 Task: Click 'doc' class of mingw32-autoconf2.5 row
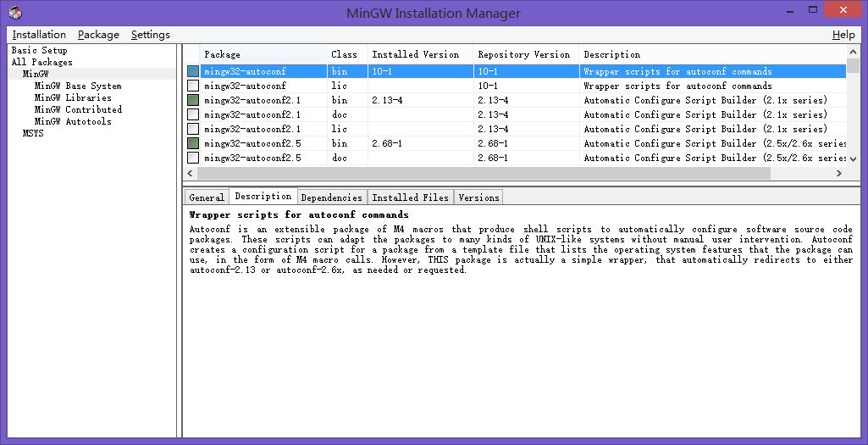click(x=340, y=158)
